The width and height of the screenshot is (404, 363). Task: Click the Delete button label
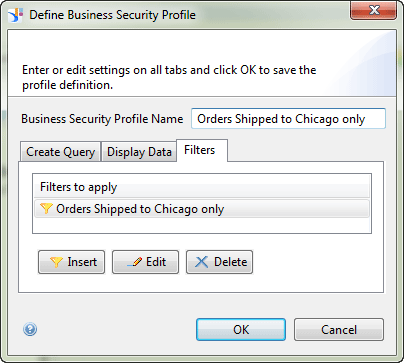click(x=231, y=262)
